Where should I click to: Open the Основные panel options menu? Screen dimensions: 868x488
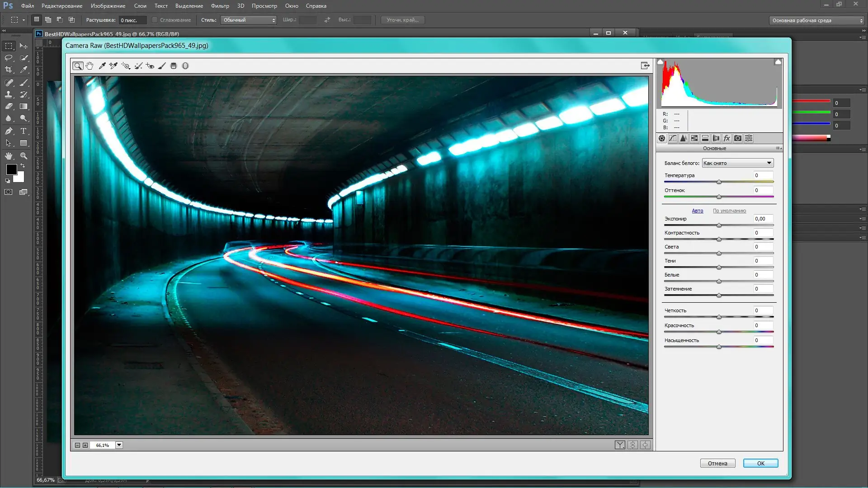point(778,148)
